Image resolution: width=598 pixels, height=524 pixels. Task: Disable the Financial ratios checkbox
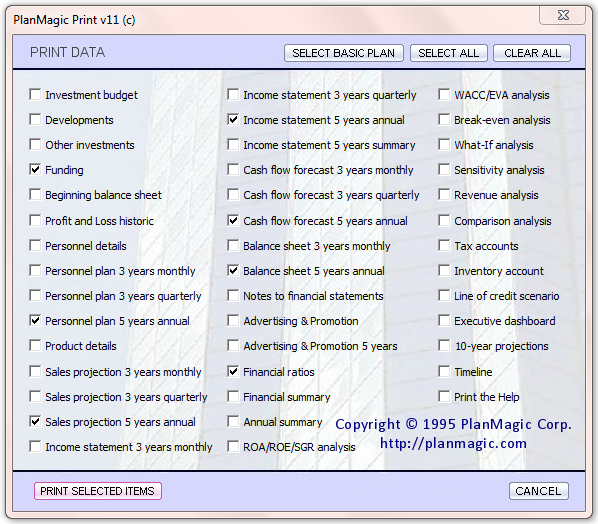[233, 371]
